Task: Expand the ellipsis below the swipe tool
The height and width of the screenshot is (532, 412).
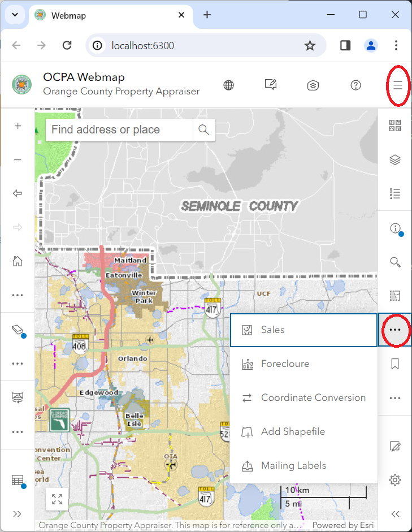Action: tap(18, 432)
